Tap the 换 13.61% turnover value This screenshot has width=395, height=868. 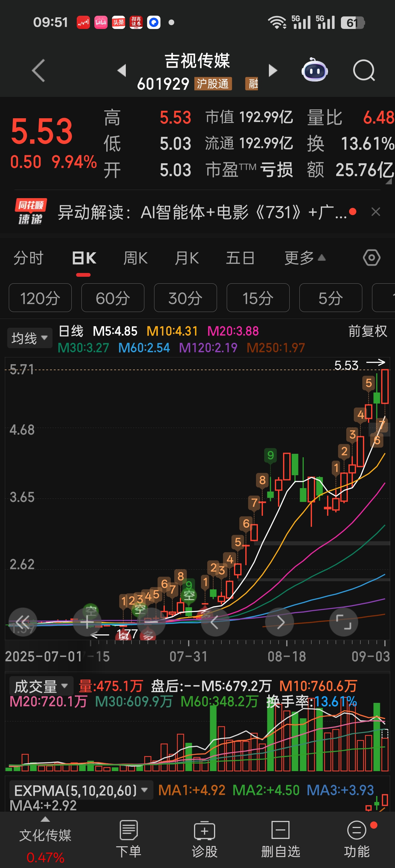pos(367,143)
